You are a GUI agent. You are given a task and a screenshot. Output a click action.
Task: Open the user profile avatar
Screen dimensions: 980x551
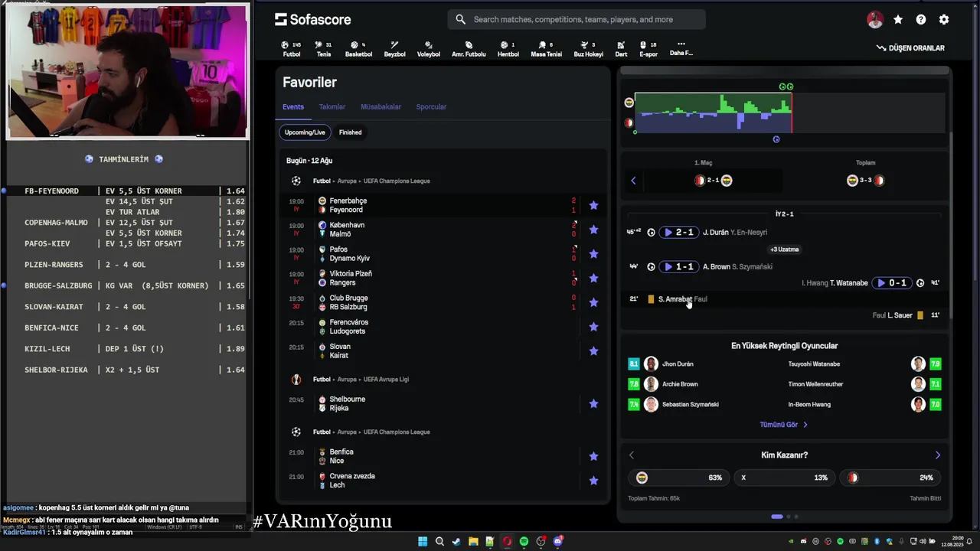875,20
